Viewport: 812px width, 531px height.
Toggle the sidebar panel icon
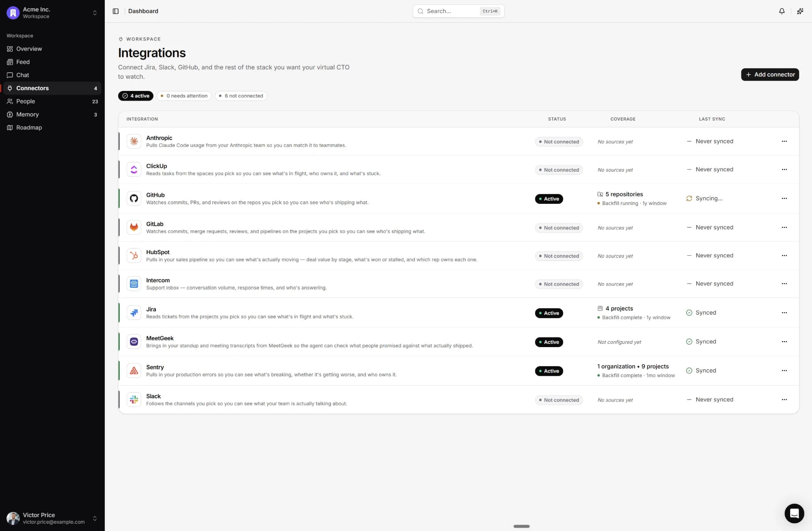116,11
